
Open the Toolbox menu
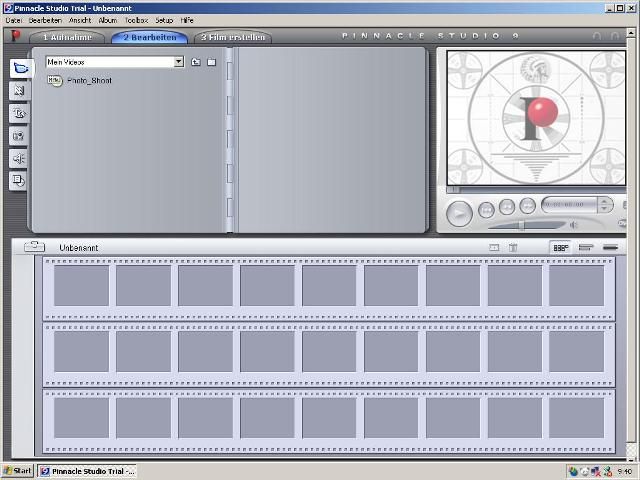pos(136,20)
